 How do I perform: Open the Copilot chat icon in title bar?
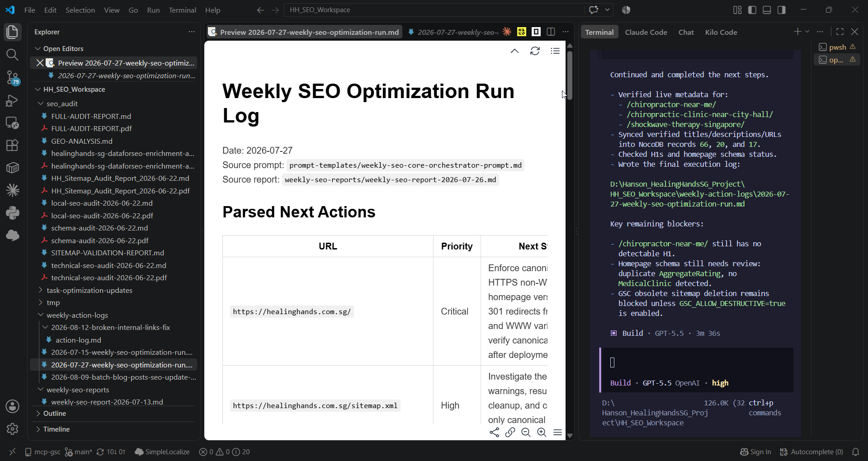coord(594,9)
